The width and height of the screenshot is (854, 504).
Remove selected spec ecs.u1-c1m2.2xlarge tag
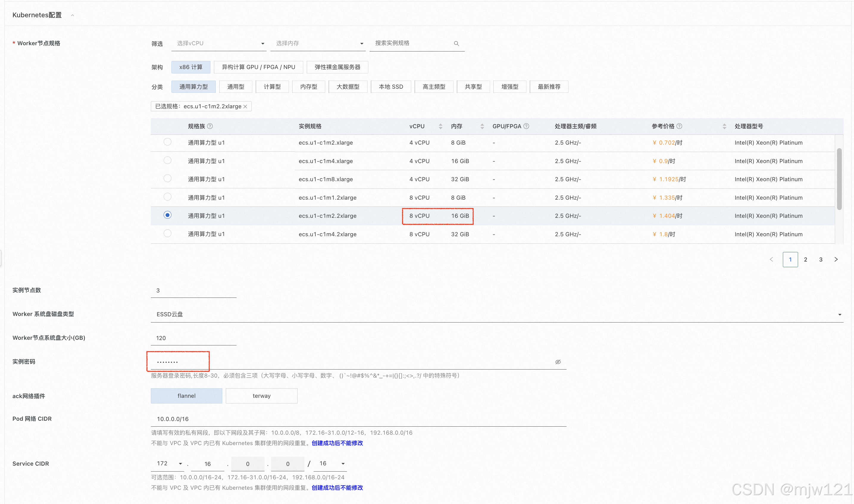(x=245, y=106)
